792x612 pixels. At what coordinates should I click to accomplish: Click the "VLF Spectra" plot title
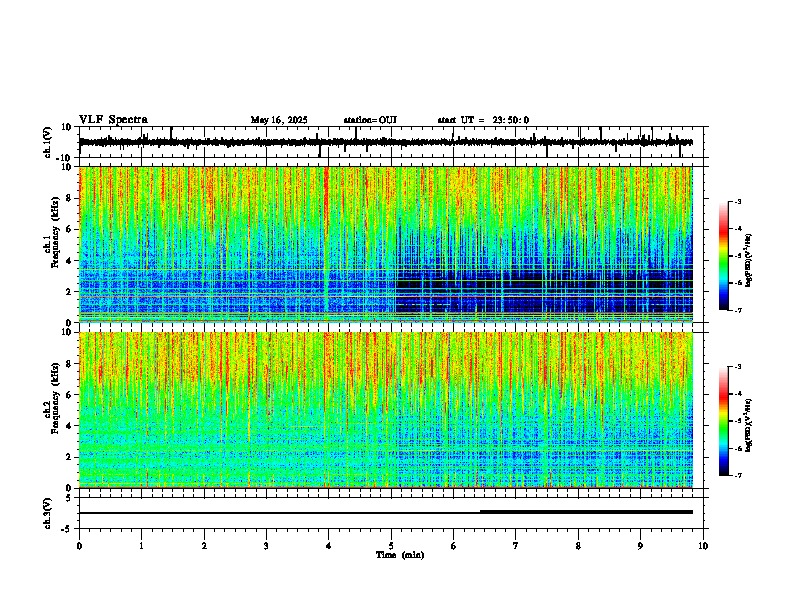point(113,120)
